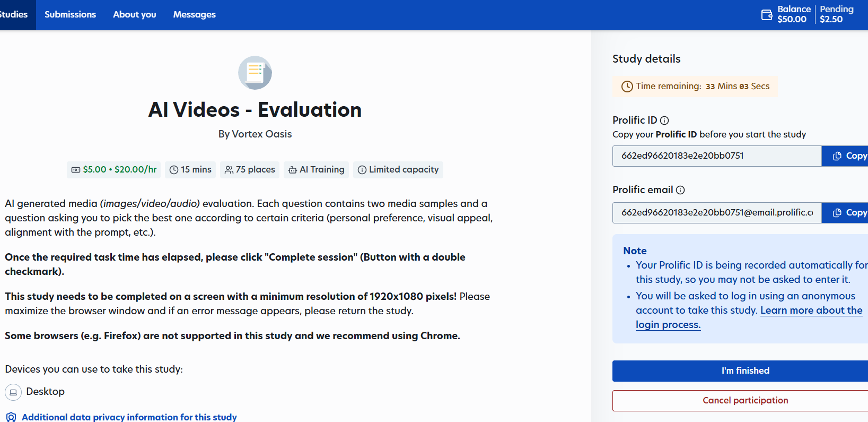
Task: Select the Prolific ID field
Action: coord(717,156)
